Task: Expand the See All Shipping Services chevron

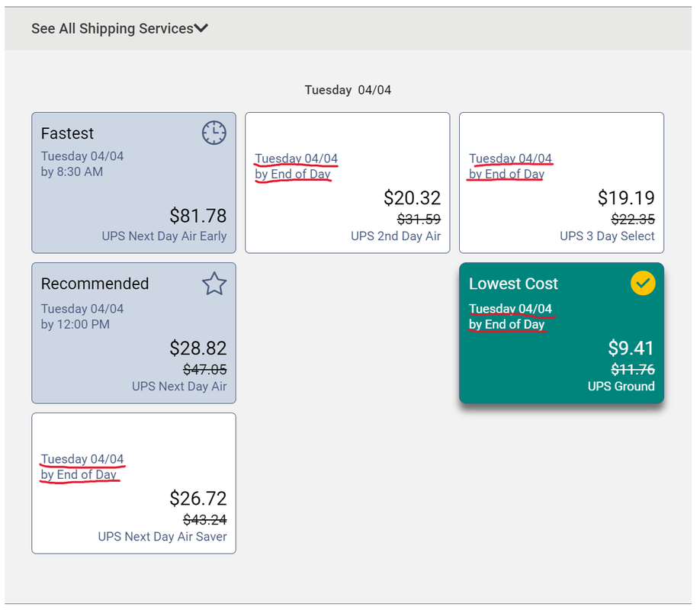Action: coord(201,28)
